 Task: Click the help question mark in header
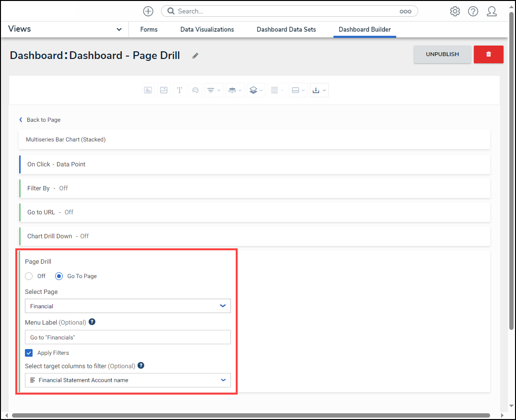click(x=473, y=12)
